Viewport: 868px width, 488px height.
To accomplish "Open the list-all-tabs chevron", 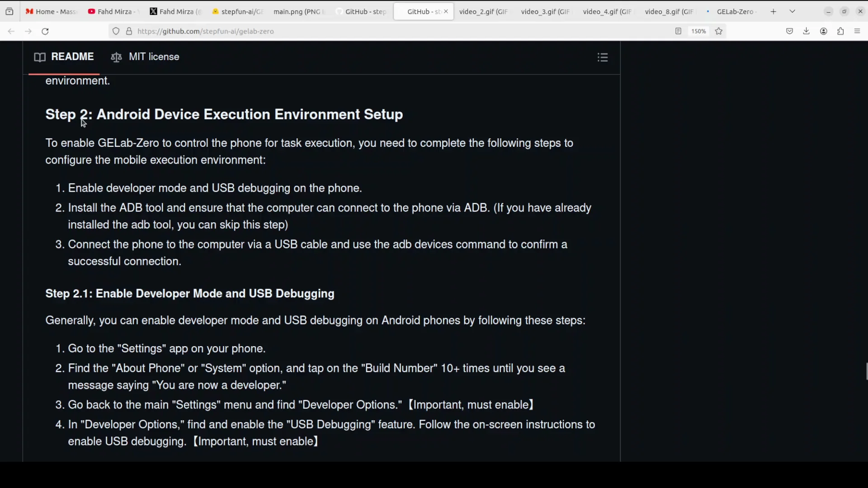I will coord(792,11).
